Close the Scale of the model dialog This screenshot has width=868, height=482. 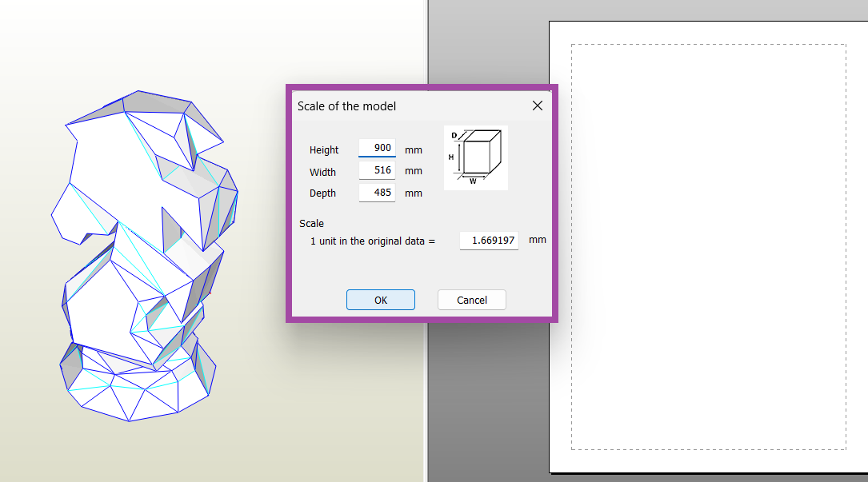(x=538, y=106)
